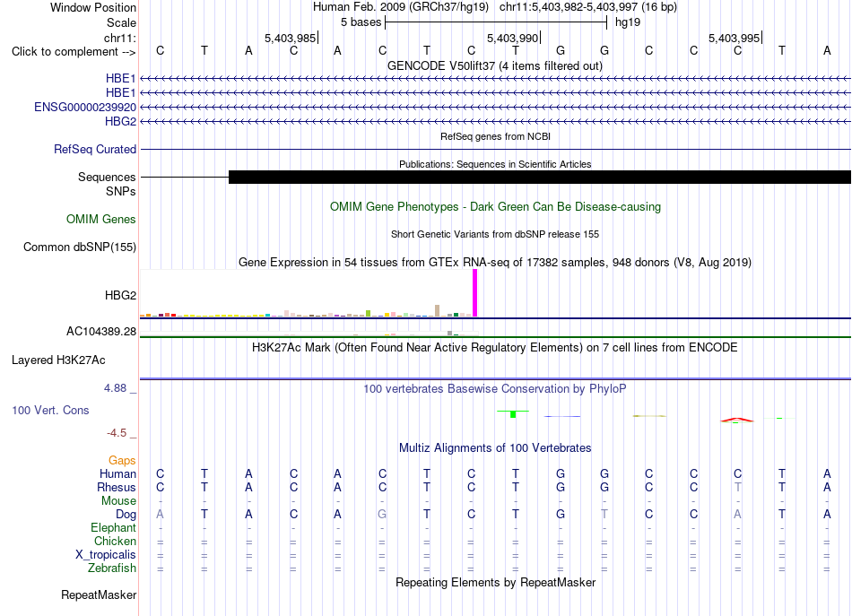852x616 pixels.
Task: Click the red PhyloP conservation peak
Action: coord(737,420)
